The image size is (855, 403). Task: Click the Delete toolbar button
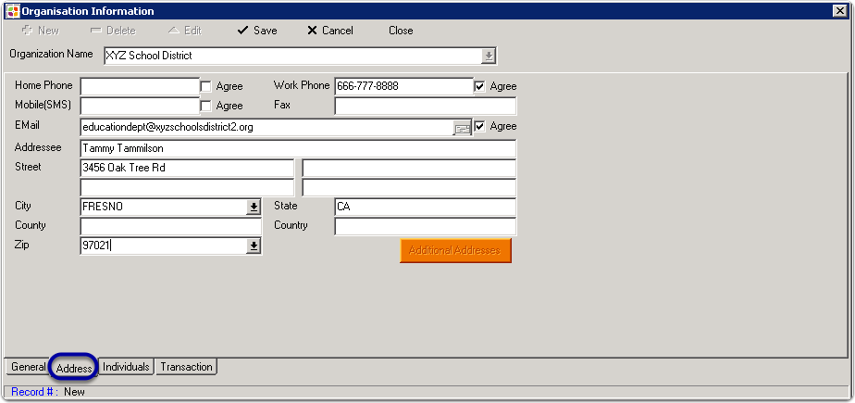112,31
